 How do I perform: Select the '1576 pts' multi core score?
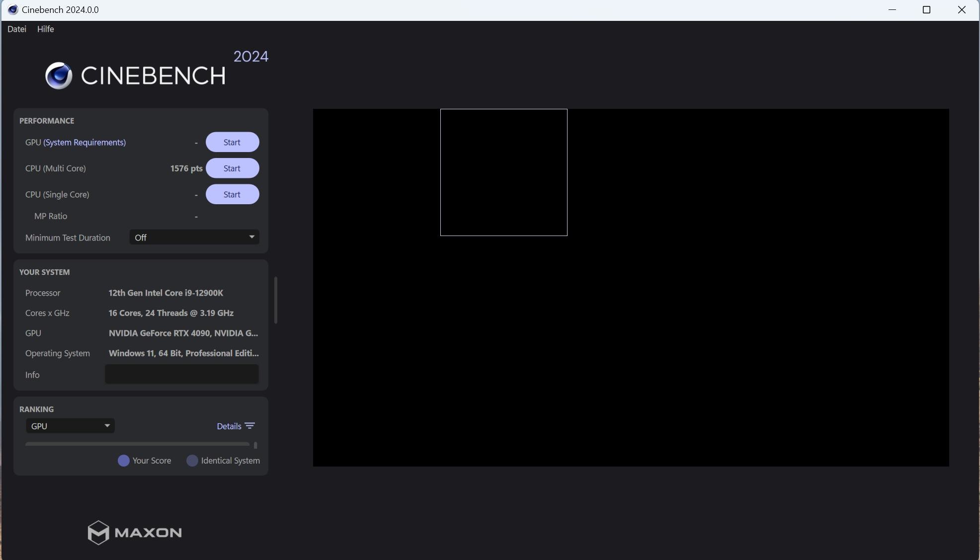tap(186, 168)
